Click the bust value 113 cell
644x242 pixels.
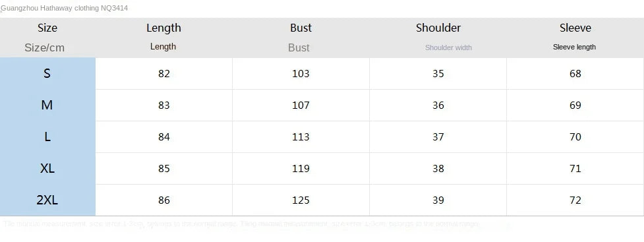pos(301,136)
